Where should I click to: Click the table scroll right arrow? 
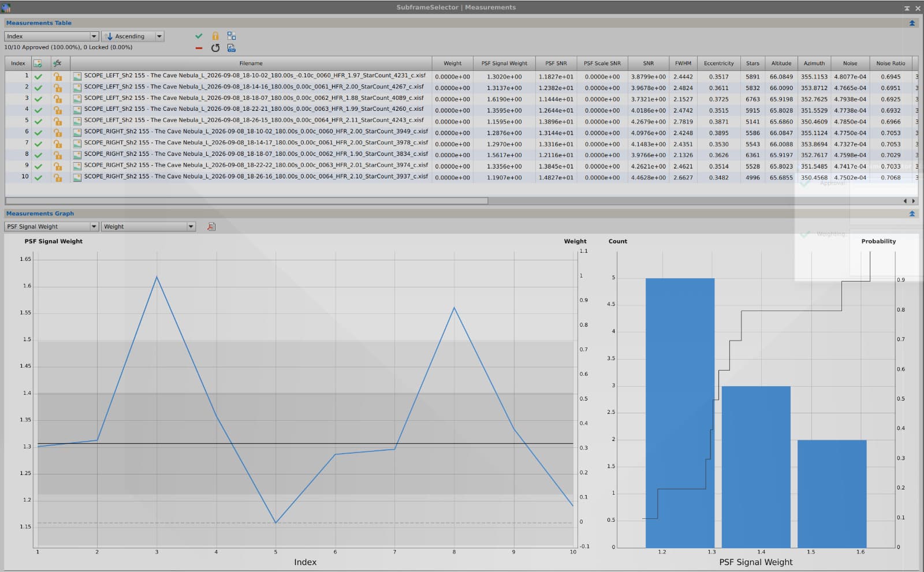pos(914,201)
